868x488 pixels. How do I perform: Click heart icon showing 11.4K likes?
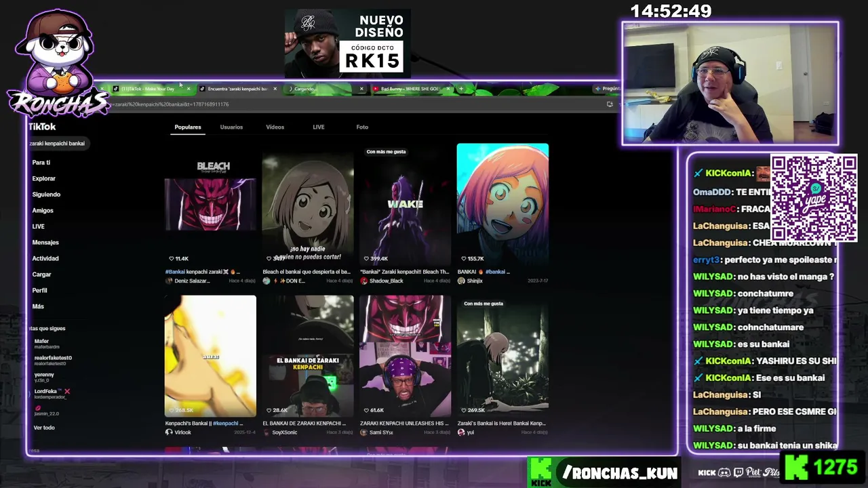(x=172, y=258)
